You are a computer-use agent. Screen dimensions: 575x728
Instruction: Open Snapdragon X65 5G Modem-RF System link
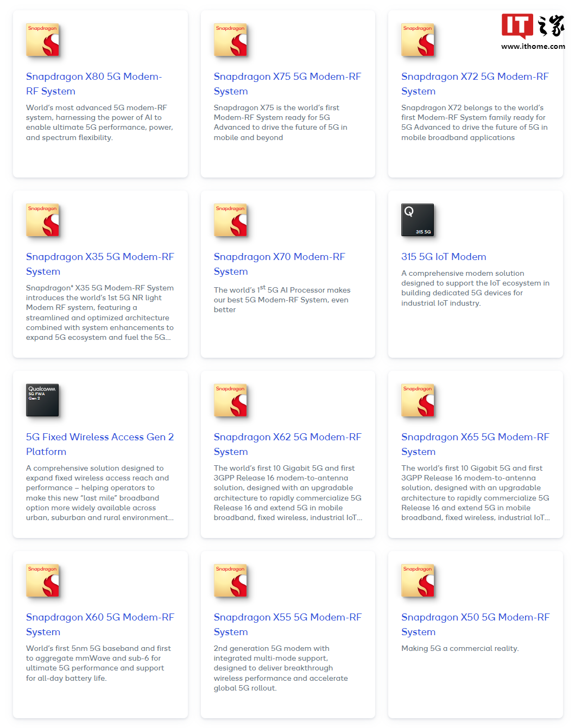(475, 444)
